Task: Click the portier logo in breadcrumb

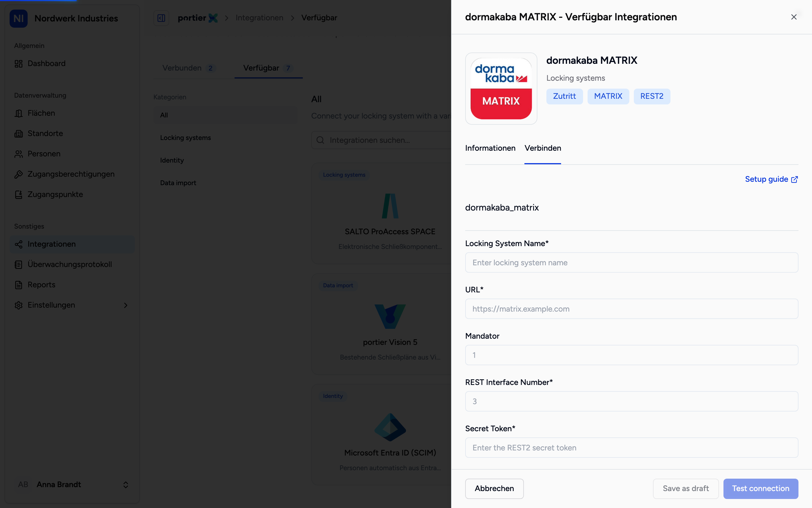Action: (x=198, y=18)
